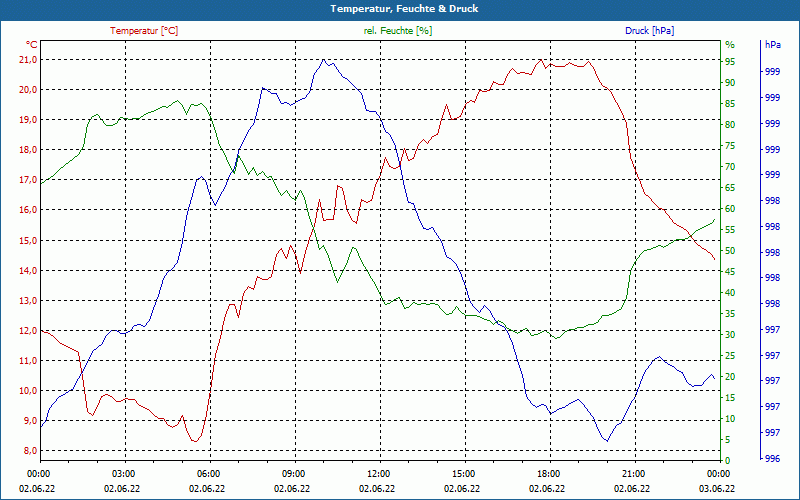Select the blue "Druck [hPa]" legend label
The width and height of the screenshot is (800, 500).
point(649,31)
